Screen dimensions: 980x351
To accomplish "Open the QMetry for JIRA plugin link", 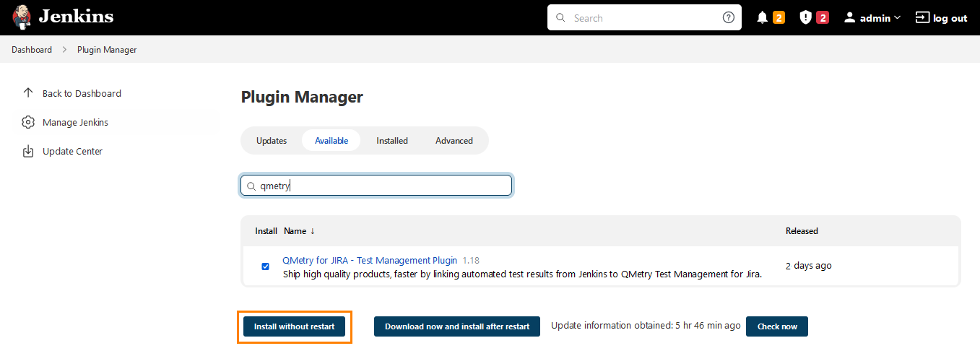I will click(x=370, y=260).
